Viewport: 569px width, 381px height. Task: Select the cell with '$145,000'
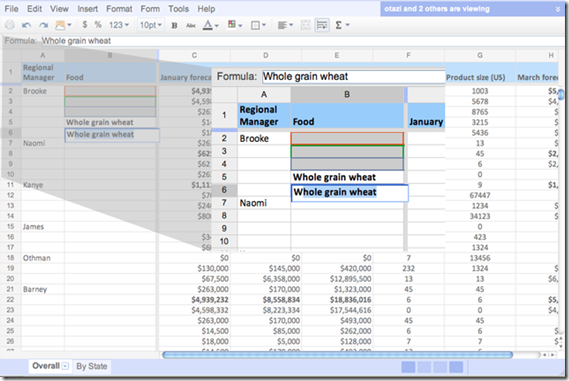pos(266,269)
